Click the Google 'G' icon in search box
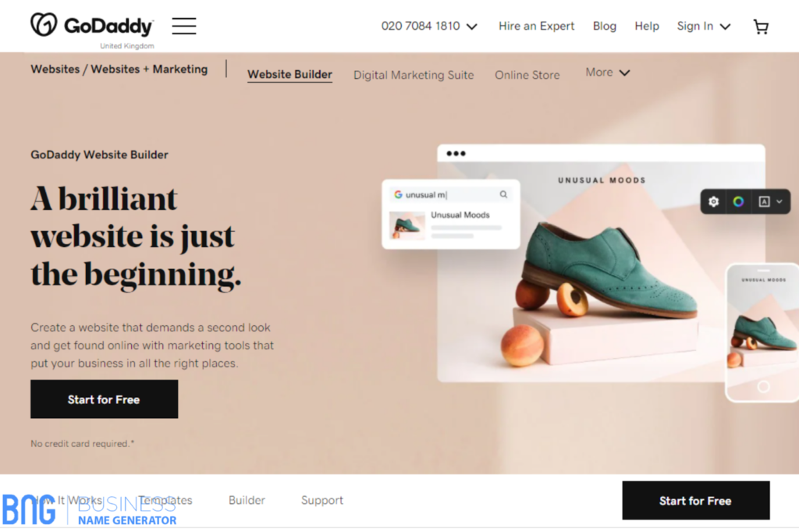 pyautogui.click(x=398, y=195)
